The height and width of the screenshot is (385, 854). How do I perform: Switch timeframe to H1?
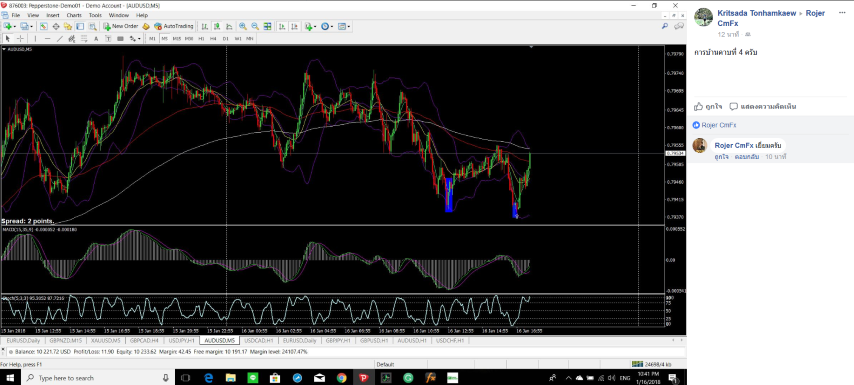tap(201, 39)
